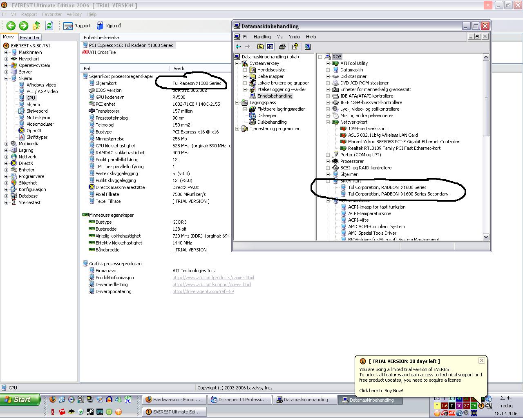Image resolution: width=523 pixels, height=420 pixels.
Task: Expand Hovedkort node
Action: [6, 59]
